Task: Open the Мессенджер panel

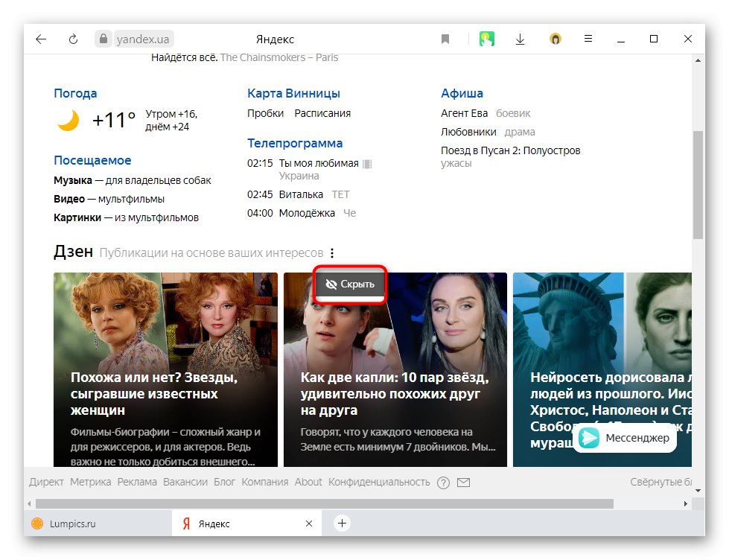Action: [x=625, y=439]
